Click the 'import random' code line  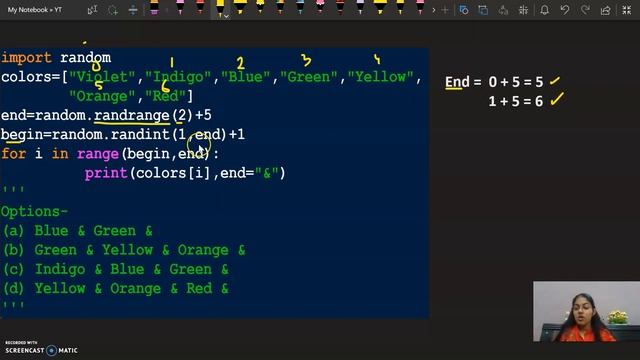point(56,58)
